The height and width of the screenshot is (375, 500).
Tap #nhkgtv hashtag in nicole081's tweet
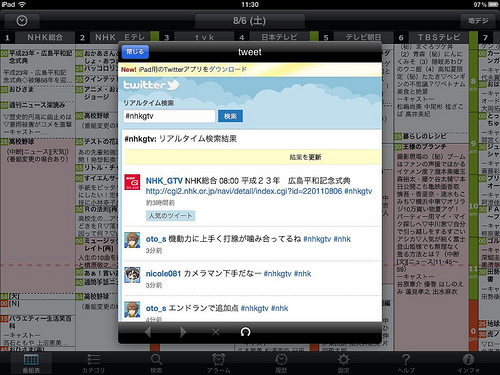(277, 274)
